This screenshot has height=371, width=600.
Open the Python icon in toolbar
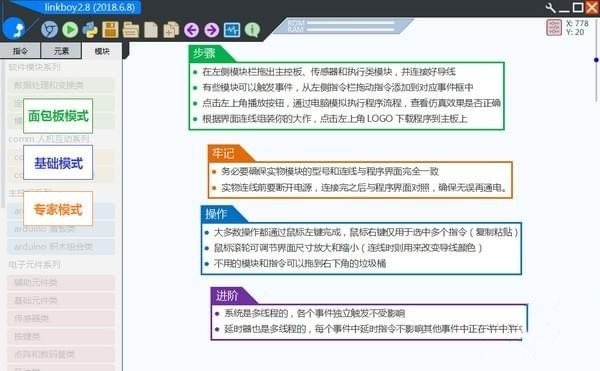[x=90, y=29]
